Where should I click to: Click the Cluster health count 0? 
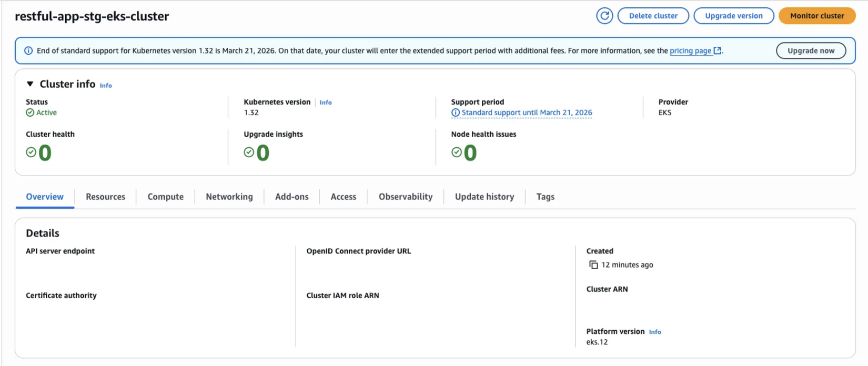45,153
